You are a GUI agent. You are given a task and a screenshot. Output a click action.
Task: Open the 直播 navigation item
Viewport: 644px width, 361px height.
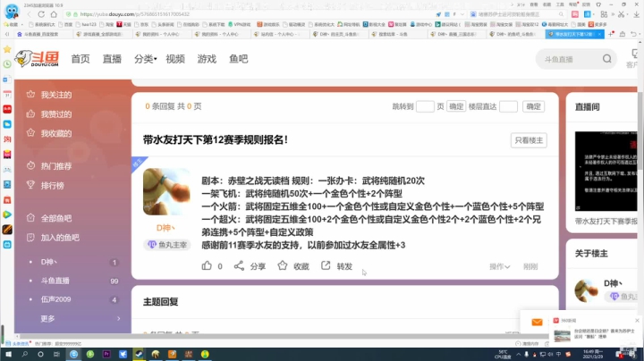(112, 59)
